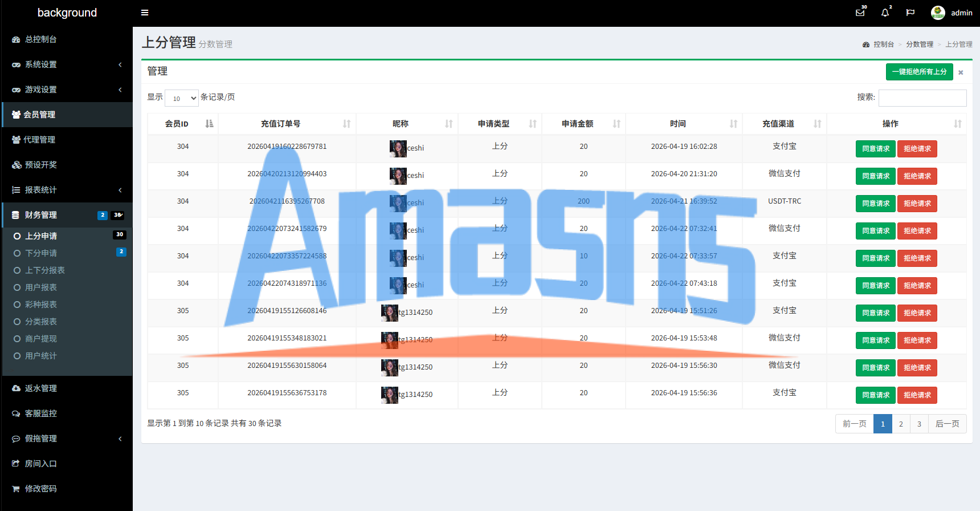Close the 管理 panel with X
Image resolution: width=980 pixels, height=511 pixels.
point(961,72)
